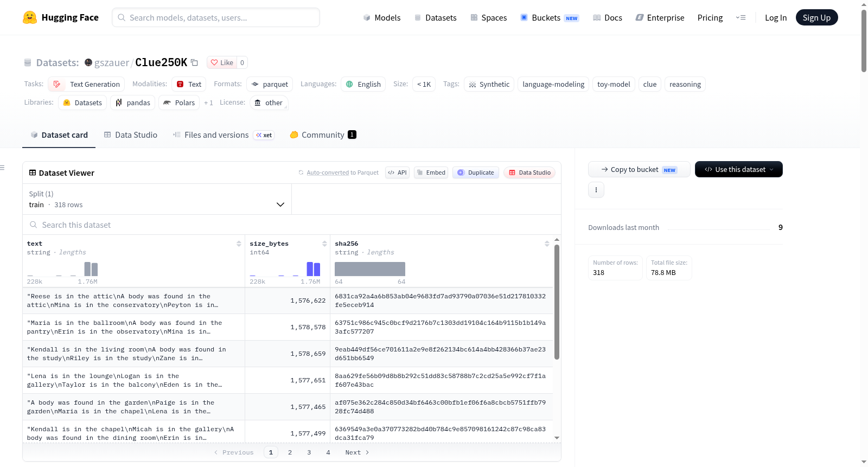This screenshot has height=467, width=868.
Task: Go to the Community tab
Action: click(323, 135)
